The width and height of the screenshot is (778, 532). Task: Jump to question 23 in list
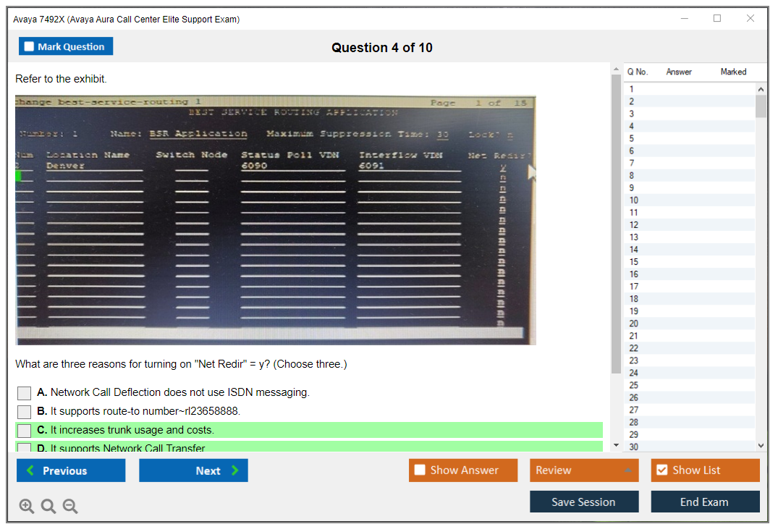pos(634,360)
